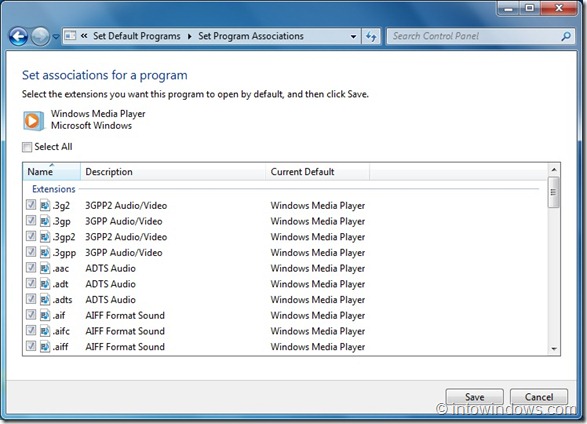Click the .adt file type icon

pos(45,284)
